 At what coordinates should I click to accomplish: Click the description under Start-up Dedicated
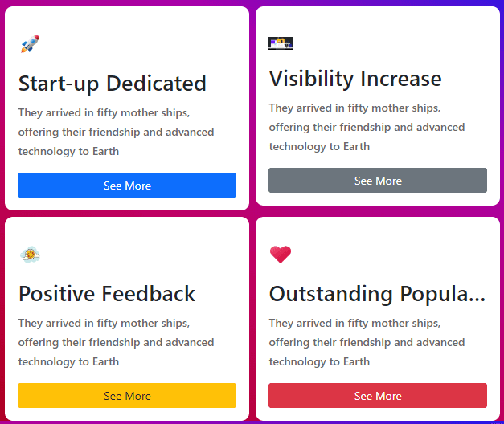coord(117,132)
